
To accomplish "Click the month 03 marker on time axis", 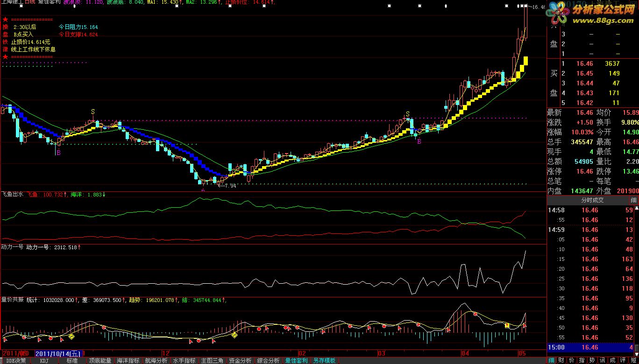I will click(x=382, y=353).
